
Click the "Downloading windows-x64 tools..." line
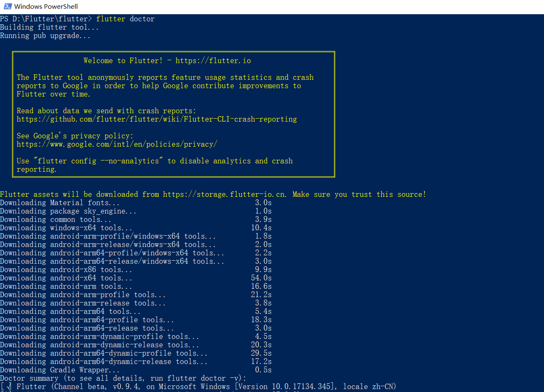coord(66,228)
